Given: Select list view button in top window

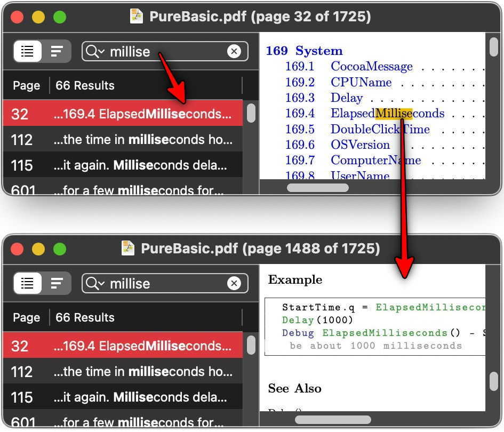Looking at the screenshot, I should 27,51.
